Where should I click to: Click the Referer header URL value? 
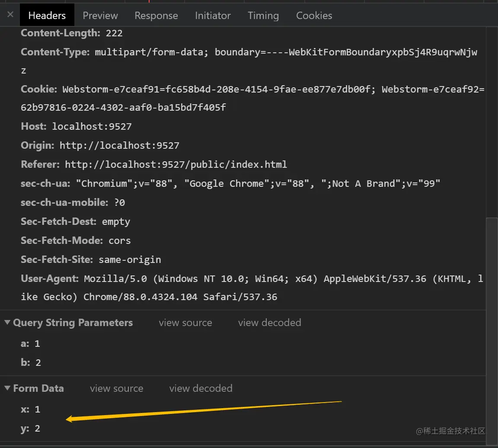176,164
